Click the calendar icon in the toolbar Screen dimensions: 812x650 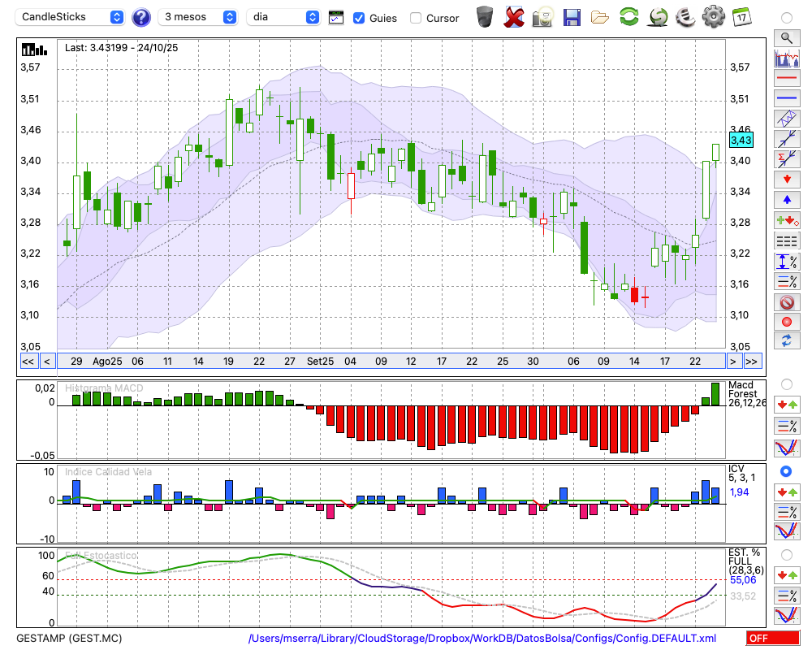pos(741,16)
